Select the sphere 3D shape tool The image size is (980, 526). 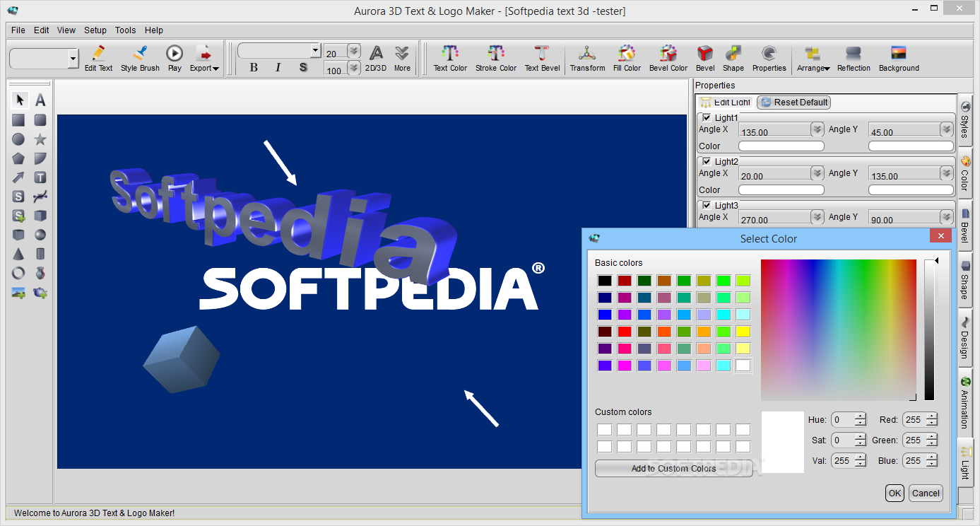click(x=40, y=235)
